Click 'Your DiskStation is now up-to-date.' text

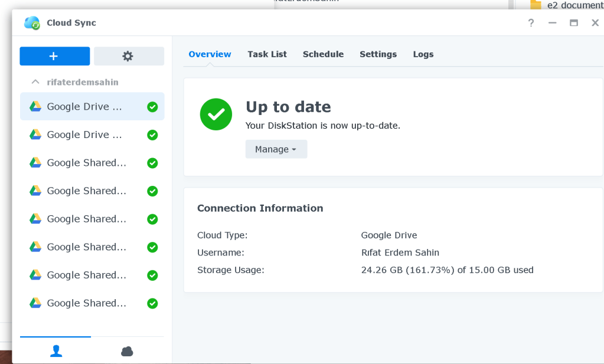pyautogui.click(x=323, y=126)
